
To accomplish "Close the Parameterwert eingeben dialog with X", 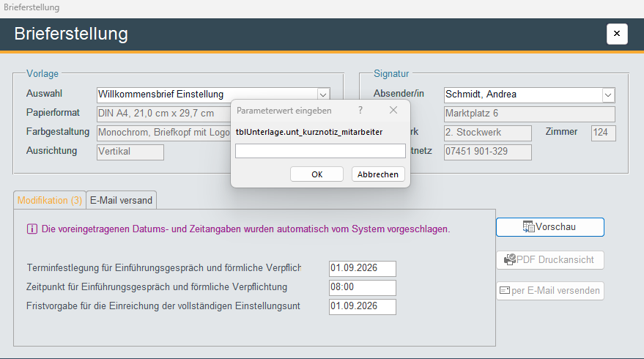I will pos(393,110).
